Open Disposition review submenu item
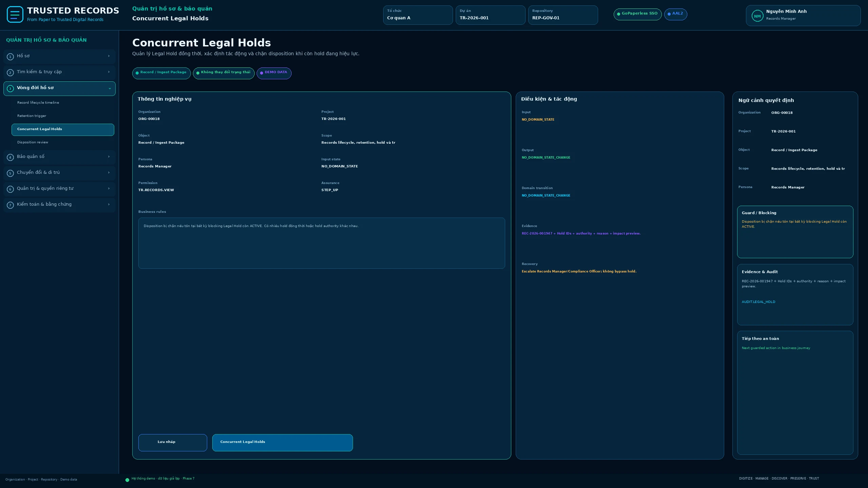 63,142
